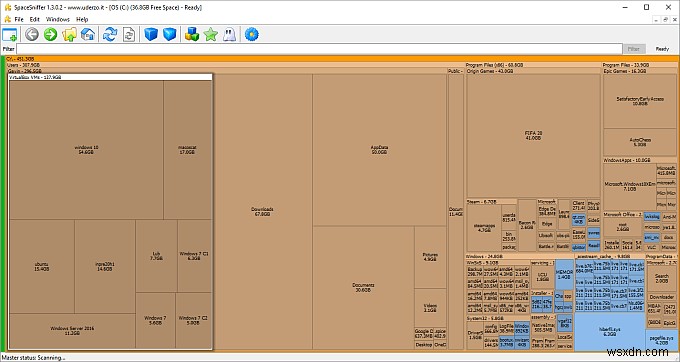Click the Steam folder header
This screenshot has height=362, width=680.
pyautogui.click(x=491, y=202)
